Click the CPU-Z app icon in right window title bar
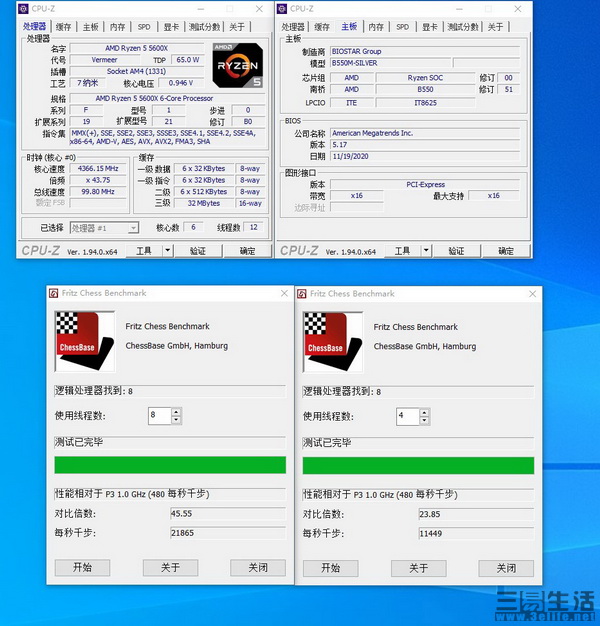This screenshot has height=626, width=600. coord(282,8)
